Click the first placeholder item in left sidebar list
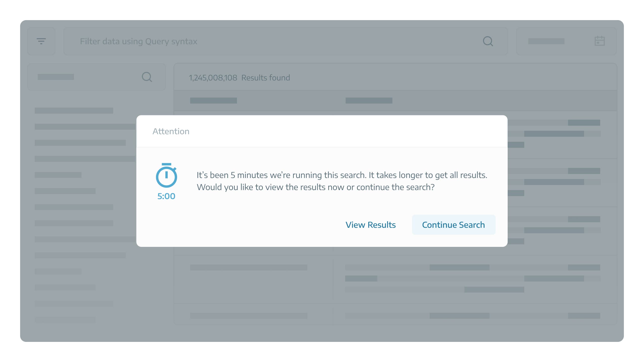Image resolution: width=644 pixels, height=362 pixels. click(74, 111)
